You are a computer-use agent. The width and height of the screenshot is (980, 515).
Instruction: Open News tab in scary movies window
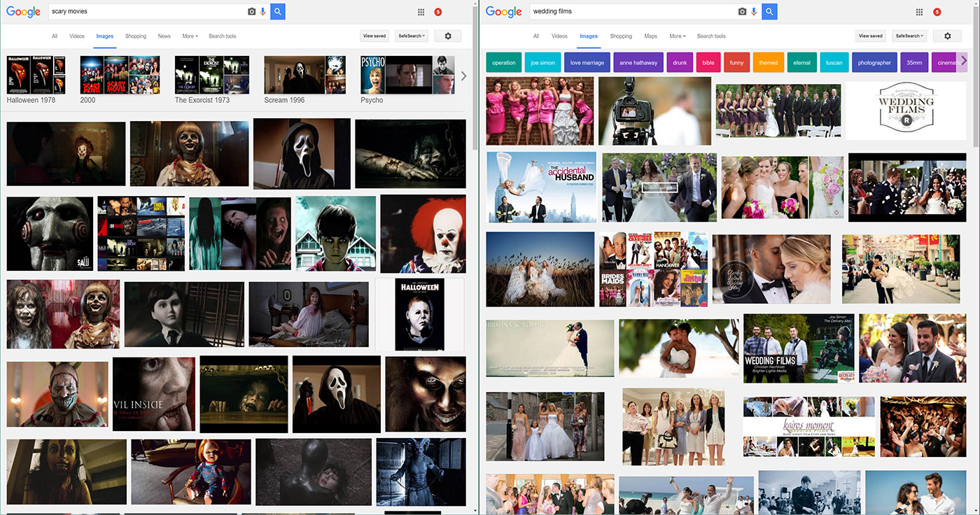click(164, 36)
